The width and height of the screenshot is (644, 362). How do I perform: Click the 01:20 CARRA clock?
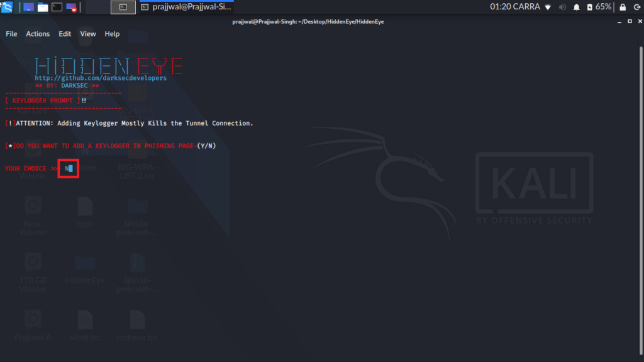[x=514, y=6]
